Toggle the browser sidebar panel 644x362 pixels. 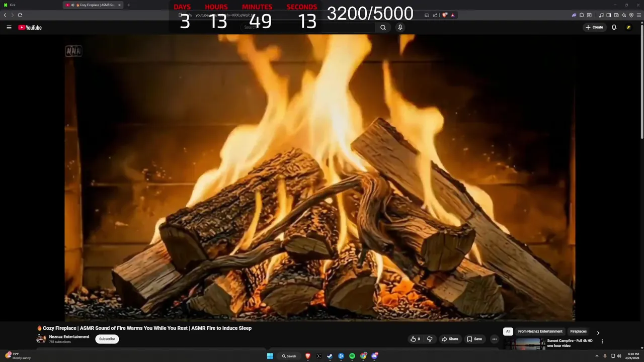[x=608, y=15]
